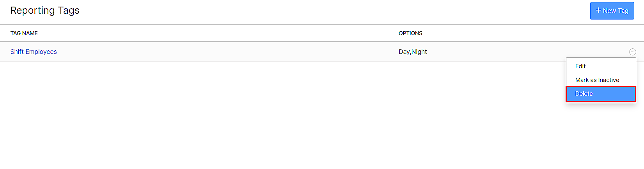Choose Mark as Inactive option
The image size is (644, 169).
[597, 80]
